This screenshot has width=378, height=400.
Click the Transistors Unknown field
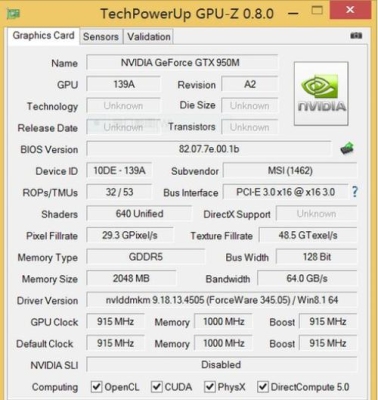point(249,127)
